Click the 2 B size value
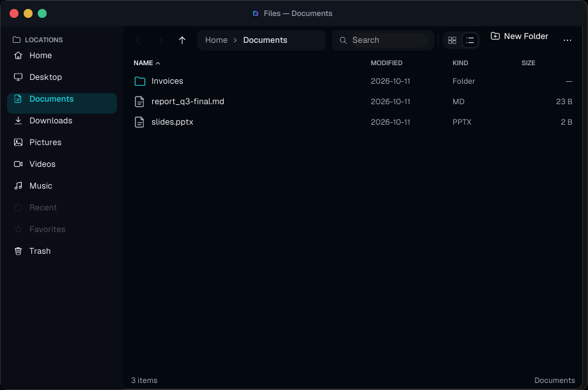Image resolution: width=588 pixels, height=390 pixels. (566, 122)
